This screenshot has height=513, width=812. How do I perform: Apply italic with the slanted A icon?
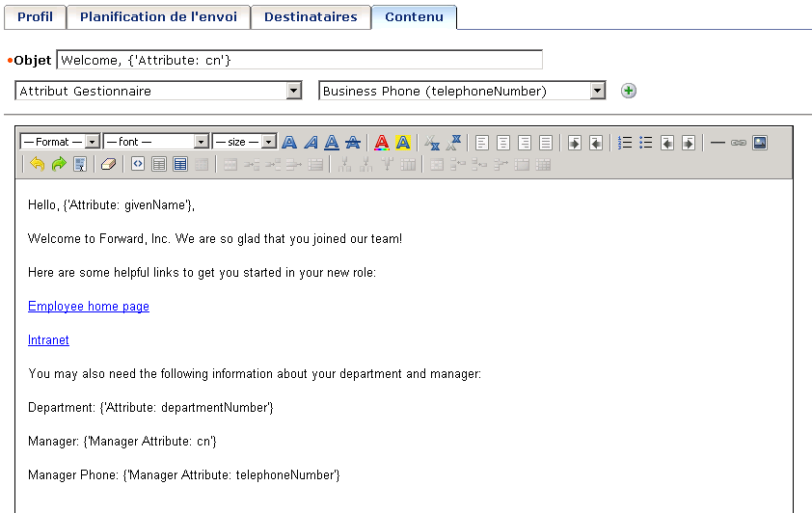pyautogui.click(x=311, y=143)
